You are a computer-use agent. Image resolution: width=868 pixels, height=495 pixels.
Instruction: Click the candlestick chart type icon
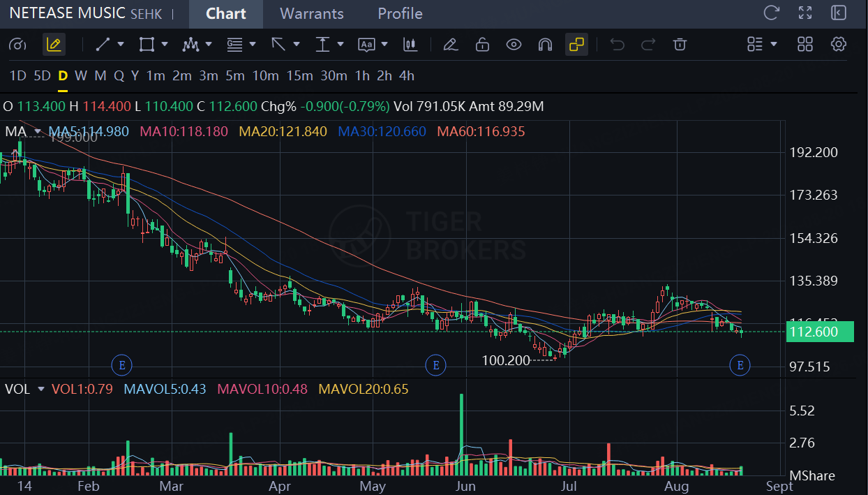410,45
